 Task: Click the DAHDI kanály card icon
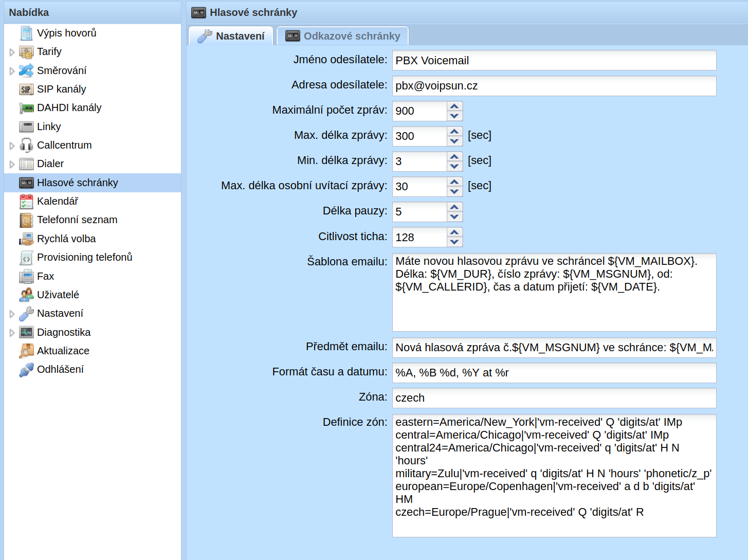(26, 108)
